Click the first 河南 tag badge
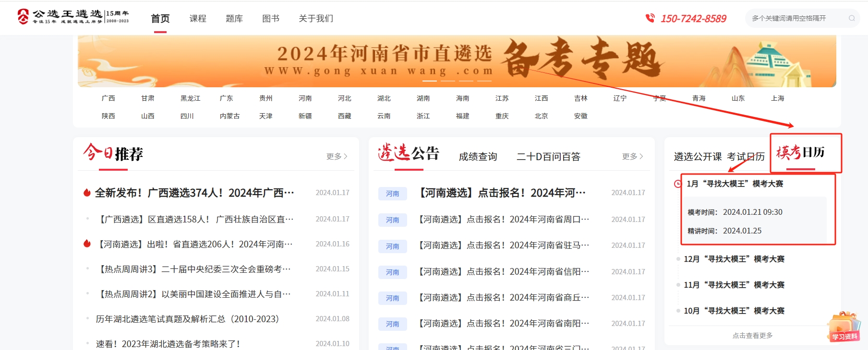 392,193
